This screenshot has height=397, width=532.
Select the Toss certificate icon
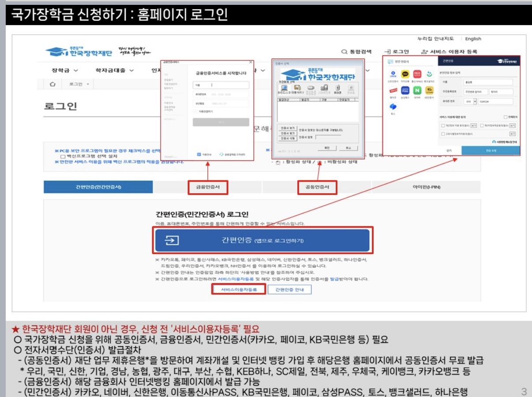coord(393,107)
